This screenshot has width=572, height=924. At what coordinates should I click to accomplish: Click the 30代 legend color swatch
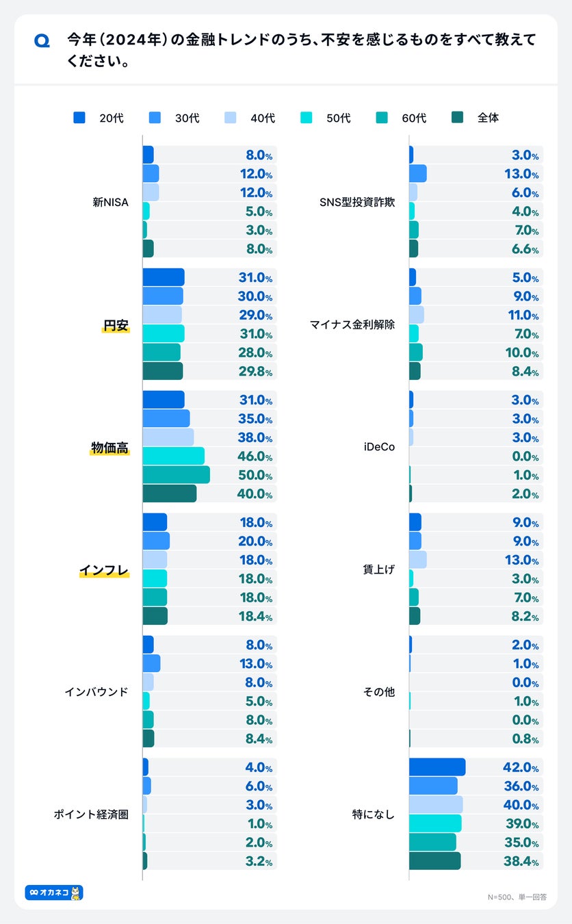point(155,118)
